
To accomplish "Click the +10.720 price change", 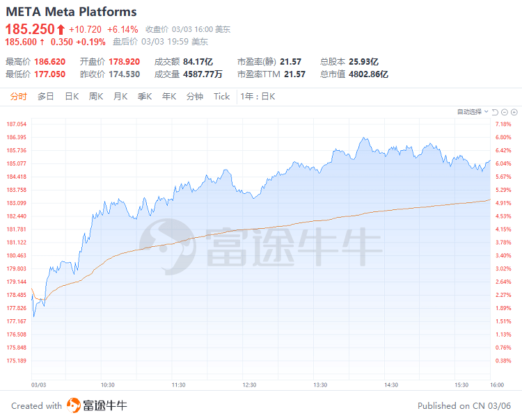I will (85, 30).
